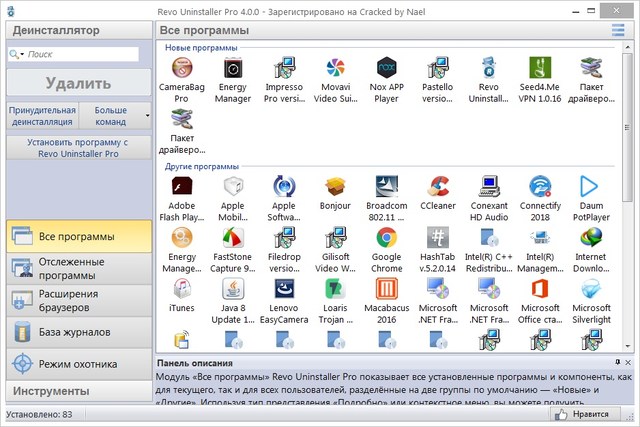This screenshot has height=427, width=640.
Task: Click the iTunes program icon
Action: [182, 290]
